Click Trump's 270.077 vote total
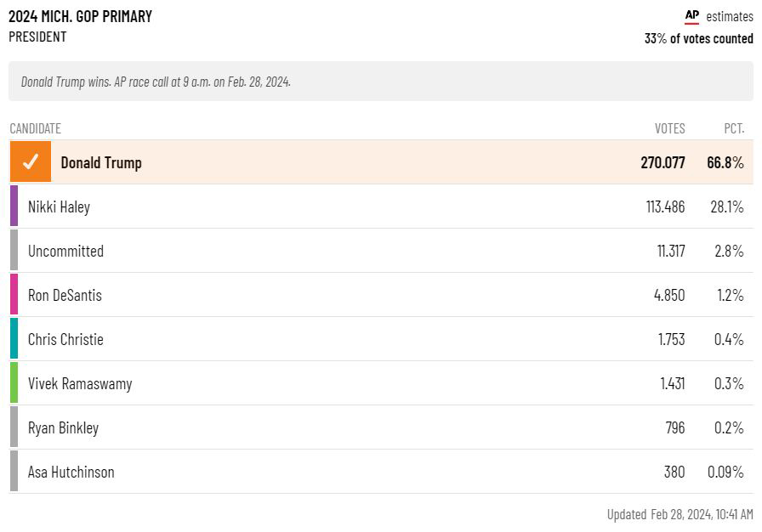This screenshot has width=762, height=532. point(662,162)
